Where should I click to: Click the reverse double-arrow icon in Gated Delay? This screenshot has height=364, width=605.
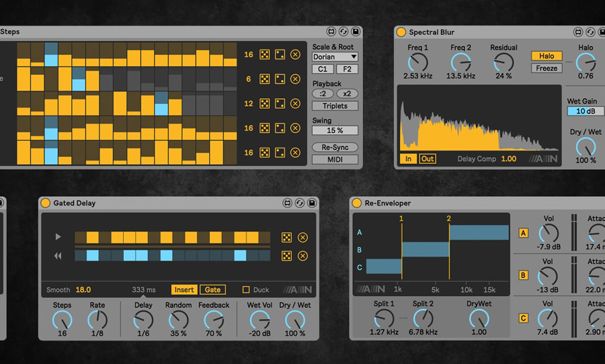click(58, 255)
